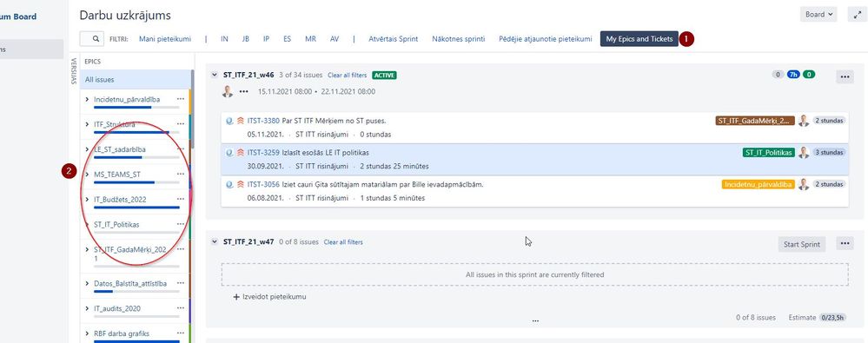Click the brown ST_ITF_GadaMērķi epic label
868x343 pixels.
pos(755,121)
